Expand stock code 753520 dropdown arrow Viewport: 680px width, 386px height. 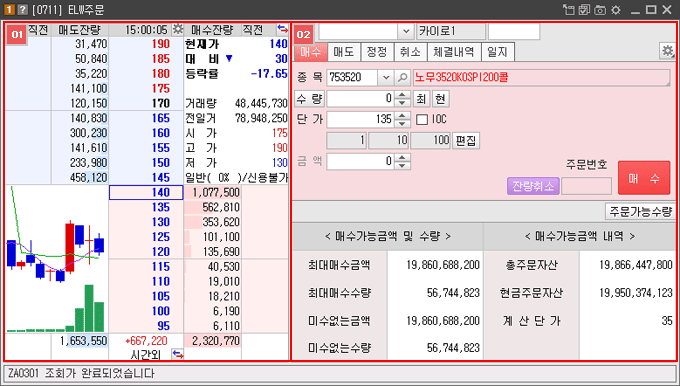(x=386, y=78)
